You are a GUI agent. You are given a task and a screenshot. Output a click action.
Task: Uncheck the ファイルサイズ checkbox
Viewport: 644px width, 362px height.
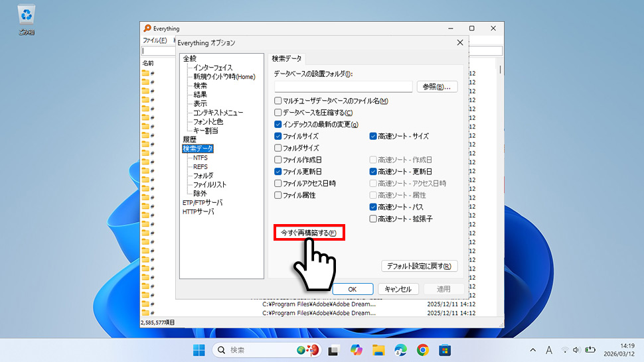click(278, 136)
